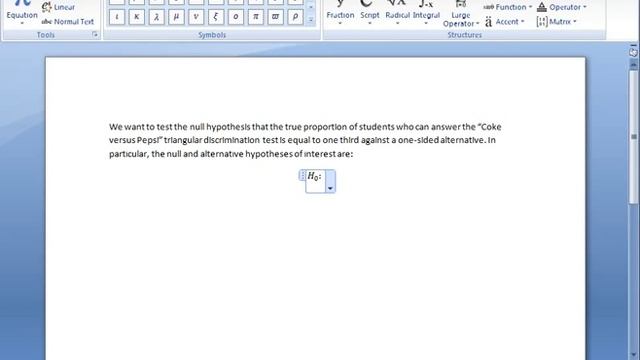Screen dimensions: 640x360
Task: Click the word "hypothesis" in the paragraph
Action: [x=229, y=127]
